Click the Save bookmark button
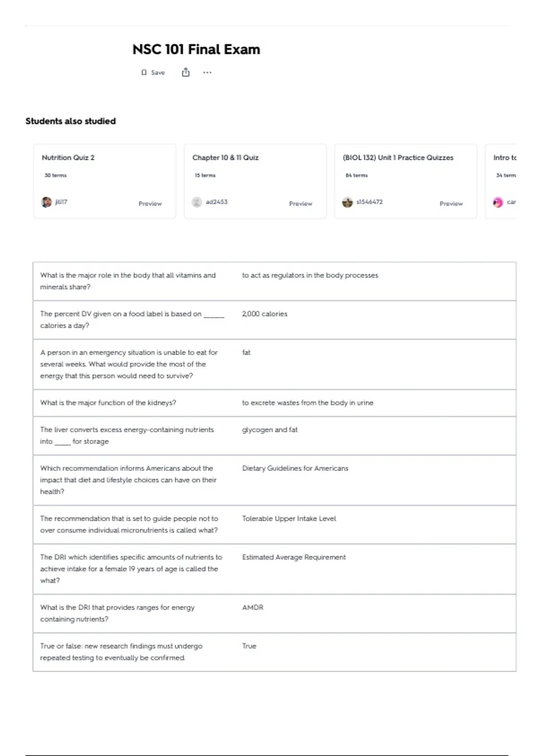534x756 pixels. click(x=153, y=72)
